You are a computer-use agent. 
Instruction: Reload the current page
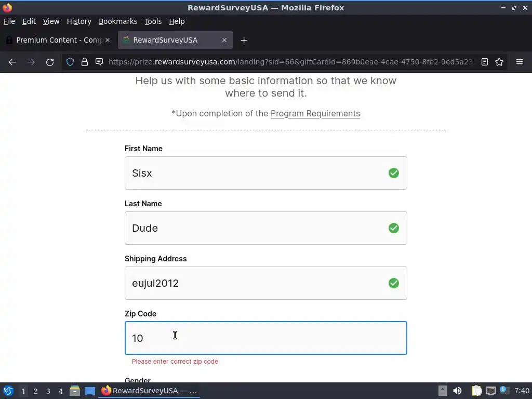pyautogui.click(x=50, y=62)
